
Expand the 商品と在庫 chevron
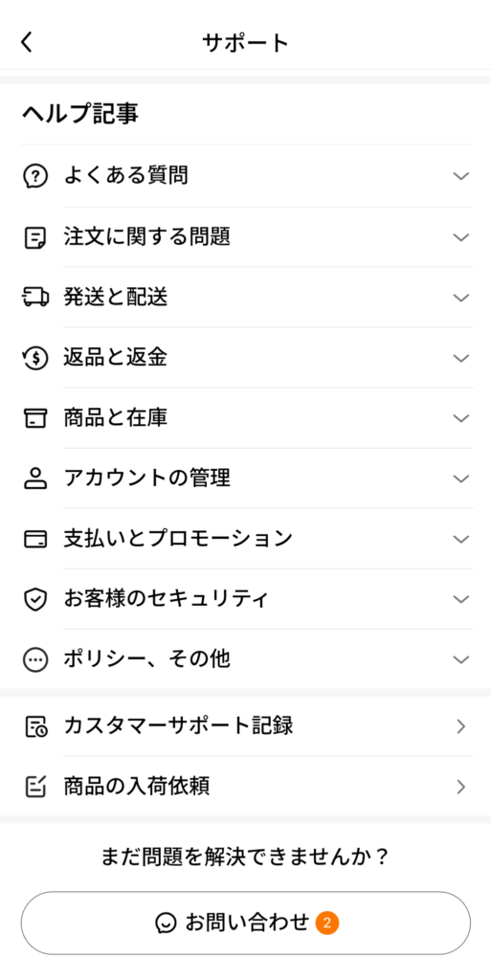tap(461, 418)
